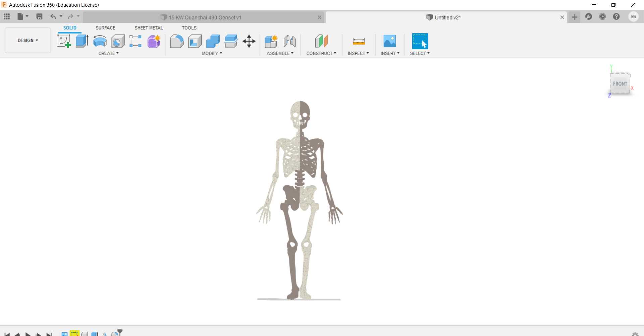Open the job status clock icon

click(602, 16)
